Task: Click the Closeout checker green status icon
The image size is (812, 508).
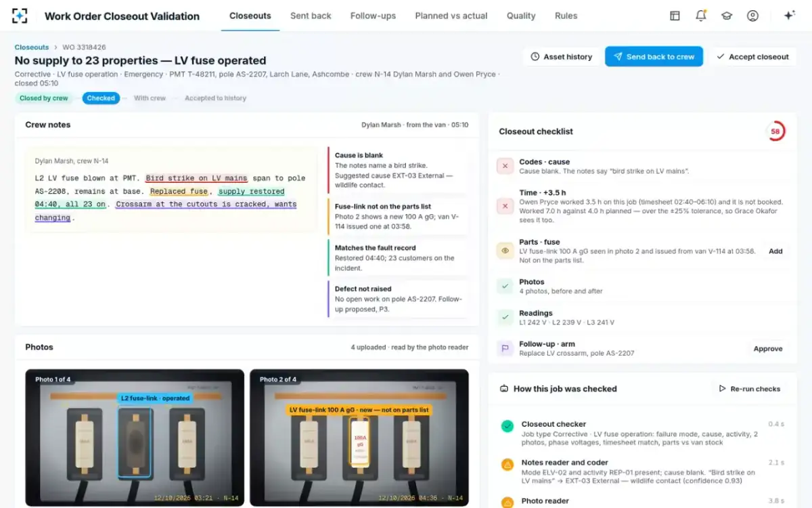Action: (507, 426)
